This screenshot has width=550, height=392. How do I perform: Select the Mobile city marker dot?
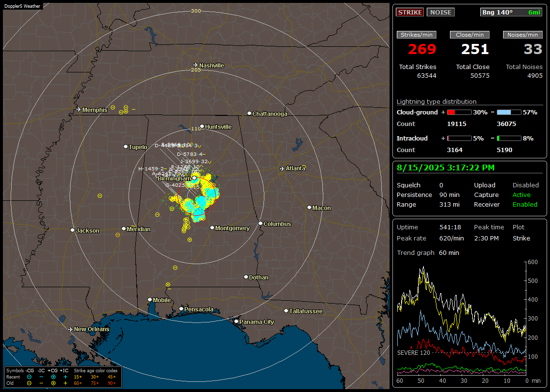tap(150, 299)
